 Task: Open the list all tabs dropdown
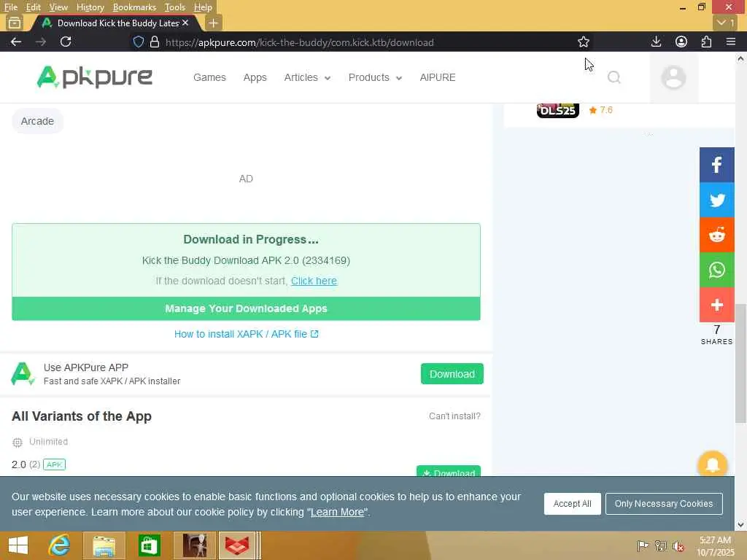click(x=726, y=23)
